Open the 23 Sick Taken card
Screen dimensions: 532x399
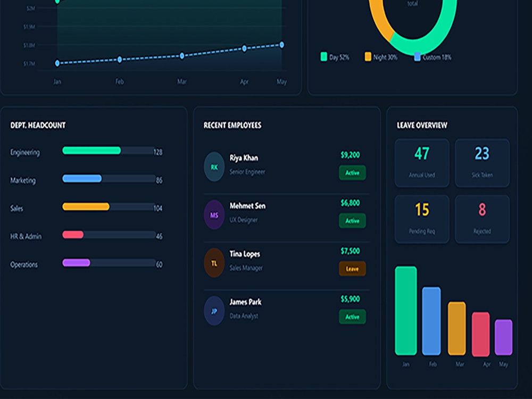click(482, 163)
